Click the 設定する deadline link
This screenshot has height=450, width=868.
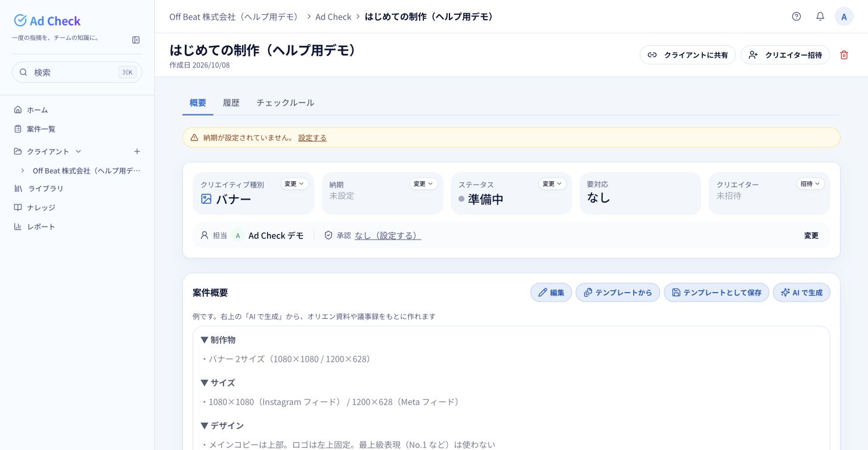312,138
